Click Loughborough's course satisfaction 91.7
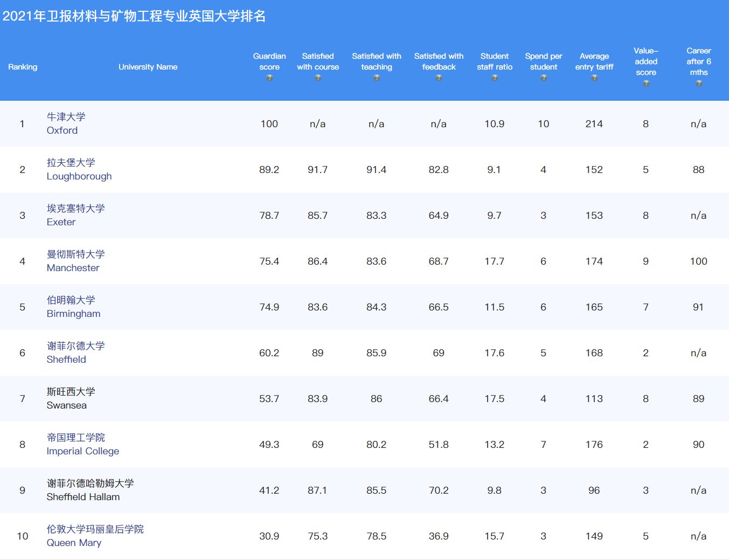729x560 pixels. click(318, 170)
